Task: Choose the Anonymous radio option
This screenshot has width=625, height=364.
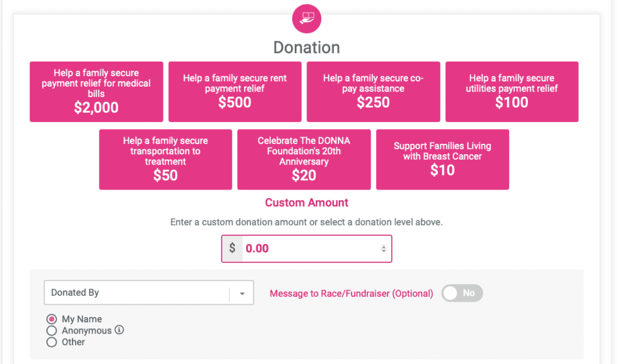Action: (x=51, y=330)
